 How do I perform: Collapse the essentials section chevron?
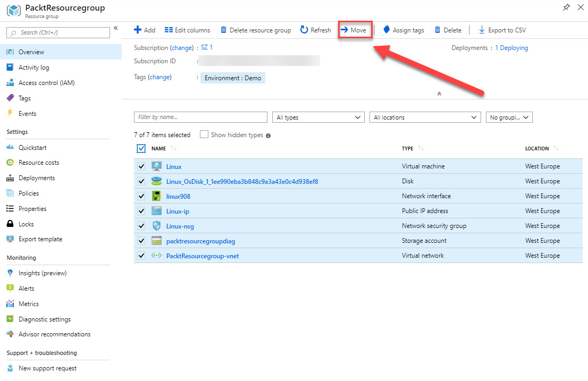point(439,94)
